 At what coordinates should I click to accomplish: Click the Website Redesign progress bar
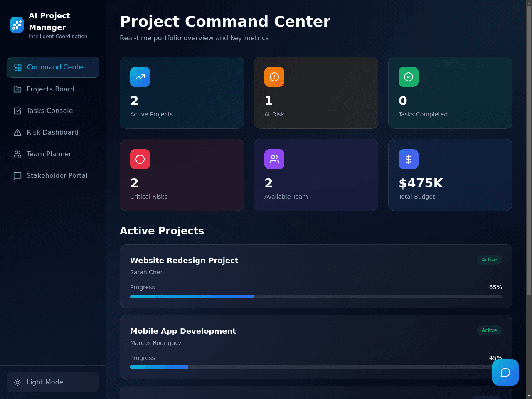(316, 296)
